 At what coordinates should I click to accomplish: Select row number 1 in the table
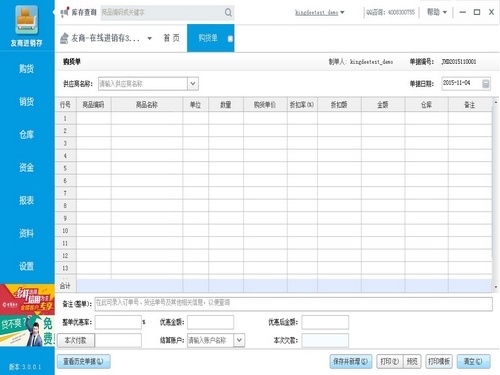coord(65,118)
